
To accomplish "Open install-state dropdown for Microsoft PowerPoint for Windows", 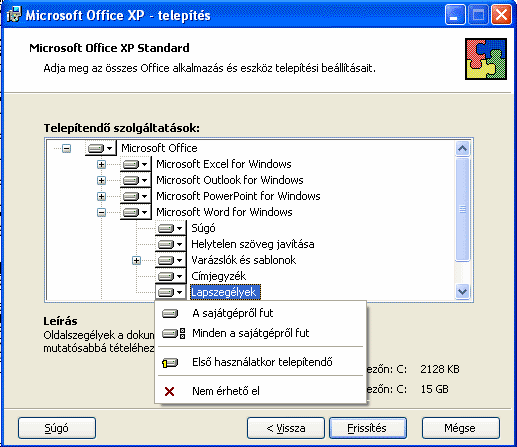I will (135, 196).
